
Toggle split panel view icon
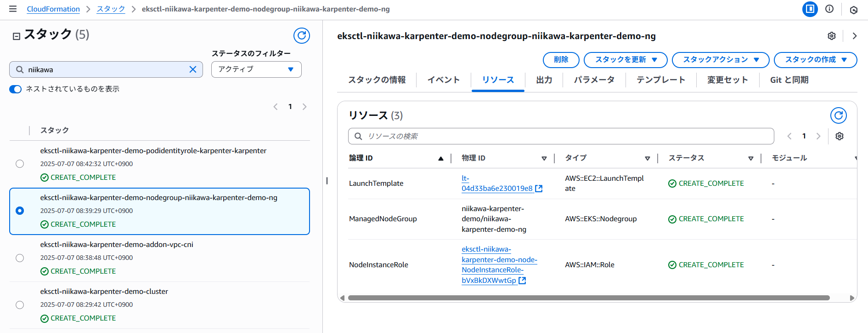pyautogui.click(x=810, y=9)
